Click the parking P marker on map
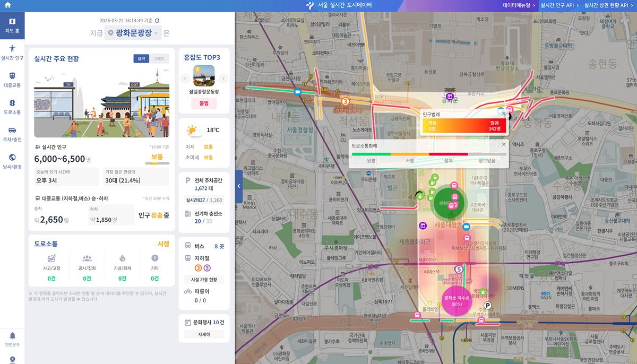This screenshot has height=364, width=637. [x=487, y=306]
